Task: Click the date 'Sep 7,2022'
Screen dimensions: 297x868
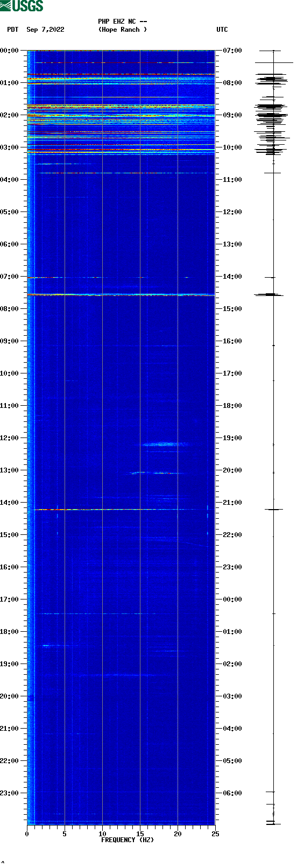Action: (x=45, y=30)
